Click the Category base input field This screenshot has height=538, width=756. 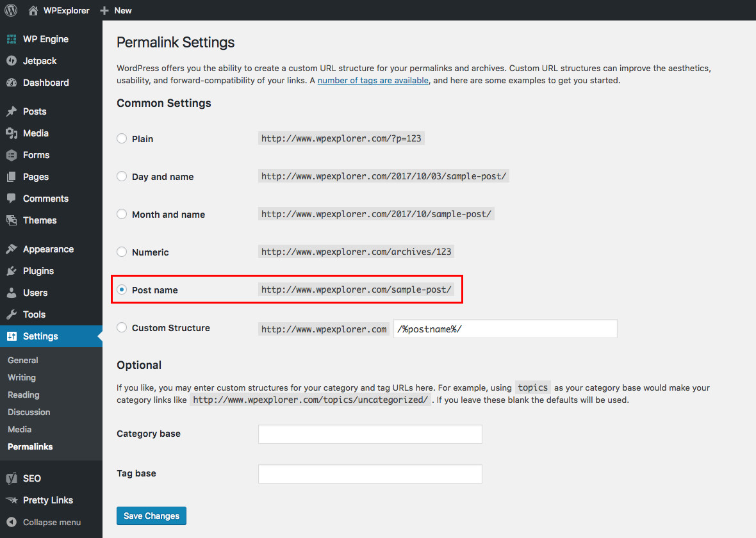[370, 434]
